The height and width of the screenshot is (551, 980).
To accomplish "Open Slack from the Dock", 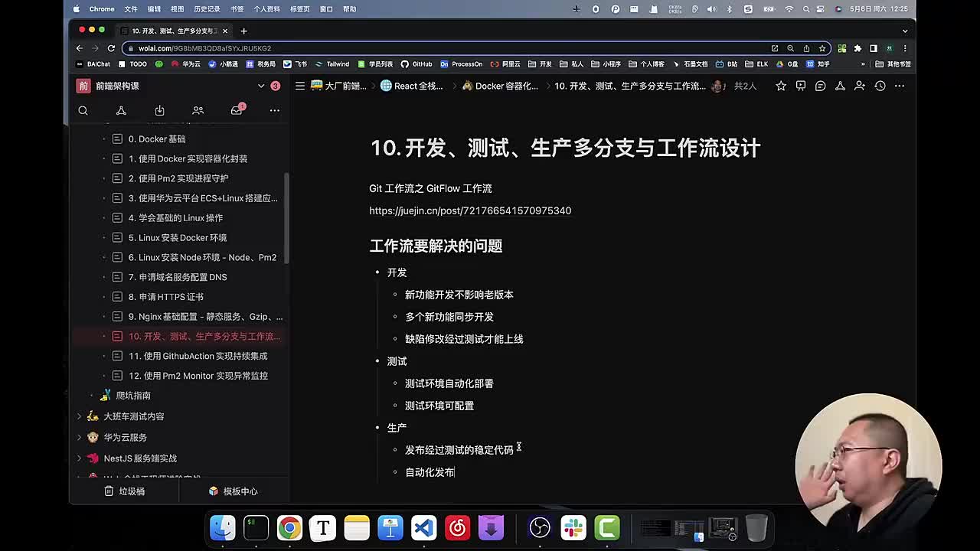I will tap(573, 527).
